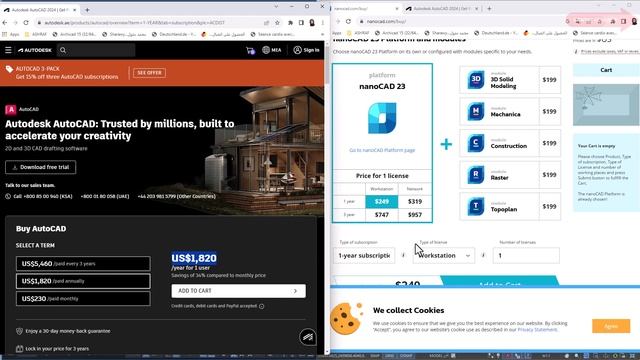The width and height of the screenshot is (640, 360).
Task: Click the 3D Solid Modeling module icon
Action: coord(476,80)
